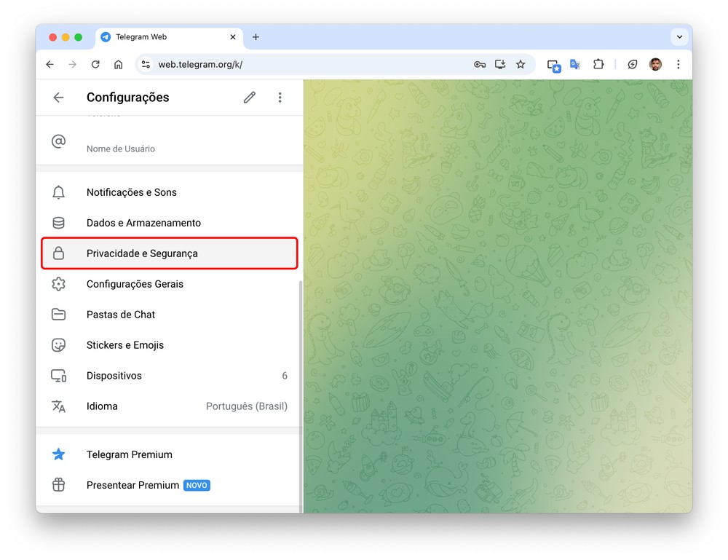This screenshot has height=560, width=728.
Task: Click the sticker icon for Stickers e Emojis
Action: pos(59,345)
